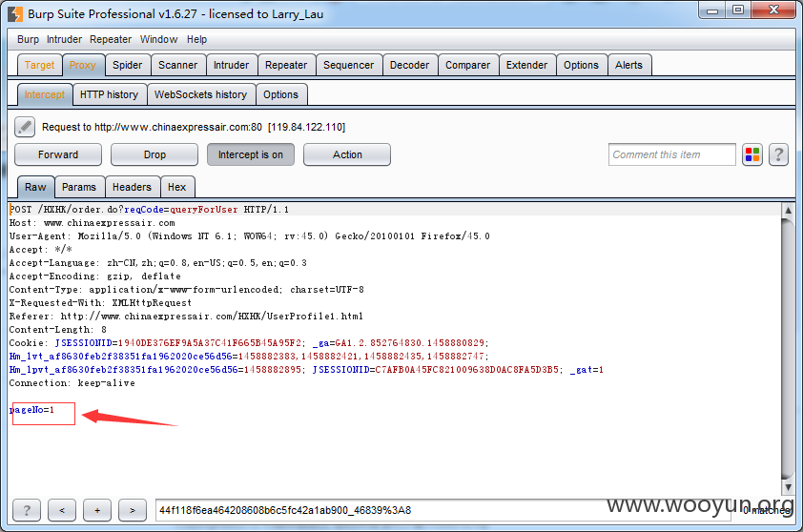Image resolution: width=803 pixels, height=532 pixels.
Task: Go to next search match
Action: tap(133, 510)
